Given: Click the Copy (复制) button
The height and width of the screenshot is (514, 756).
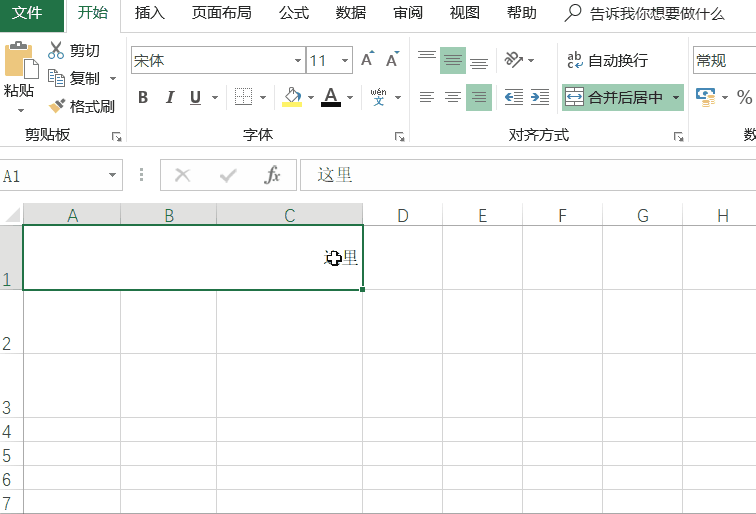Looking at the screenshot, I should coord(74,78).
